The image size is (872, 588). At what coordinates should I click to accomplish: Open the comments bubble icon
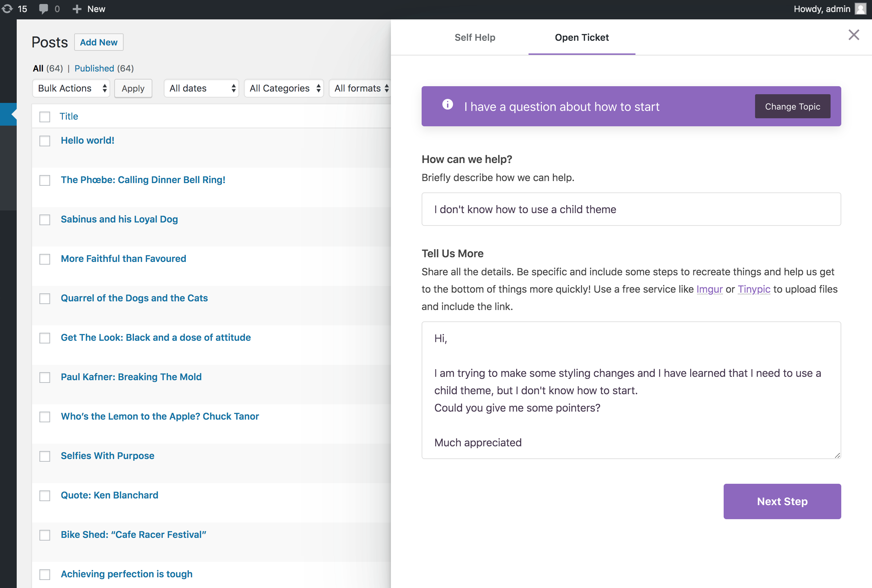[x=43, y=9]
